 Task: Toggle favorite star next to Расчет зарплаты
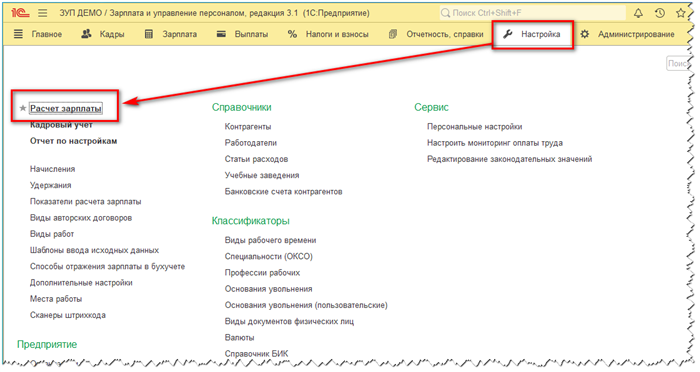(23, 108)
